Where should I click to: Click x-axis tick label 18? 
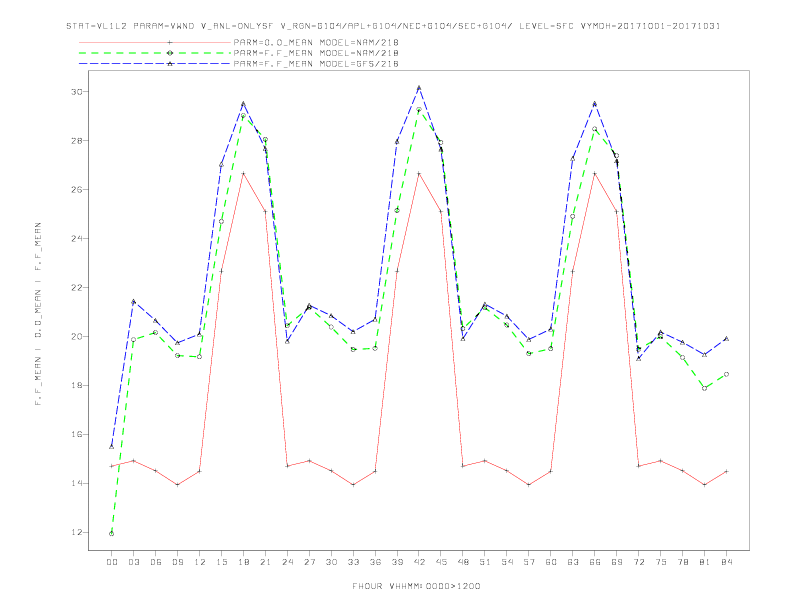tap(243, 562)
